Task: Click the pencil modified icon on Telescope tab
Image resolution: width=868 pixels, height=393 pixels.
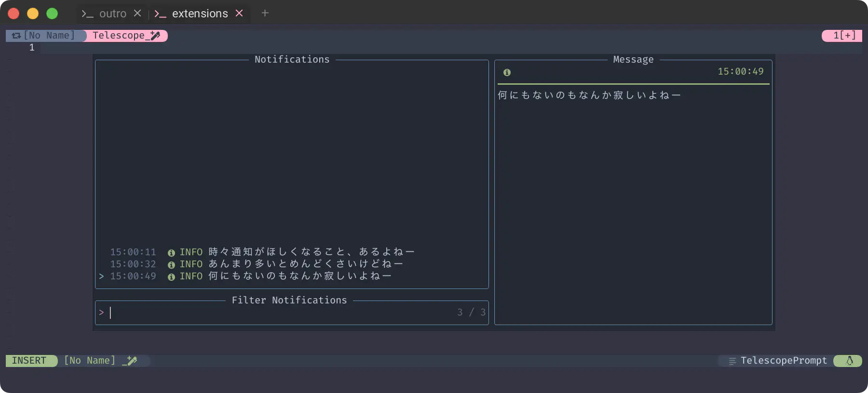Action: click(x=155, y=36)
